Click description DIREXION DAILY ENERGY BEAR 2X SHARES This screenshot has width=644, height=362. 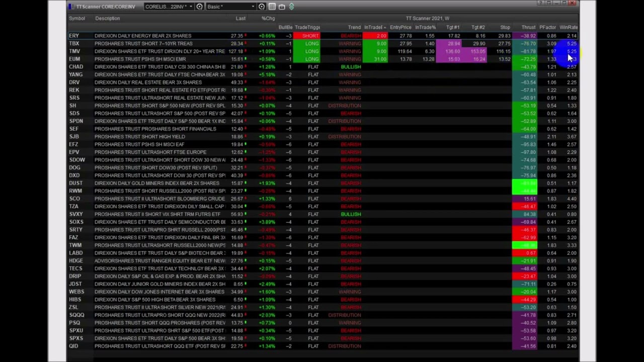143,36
